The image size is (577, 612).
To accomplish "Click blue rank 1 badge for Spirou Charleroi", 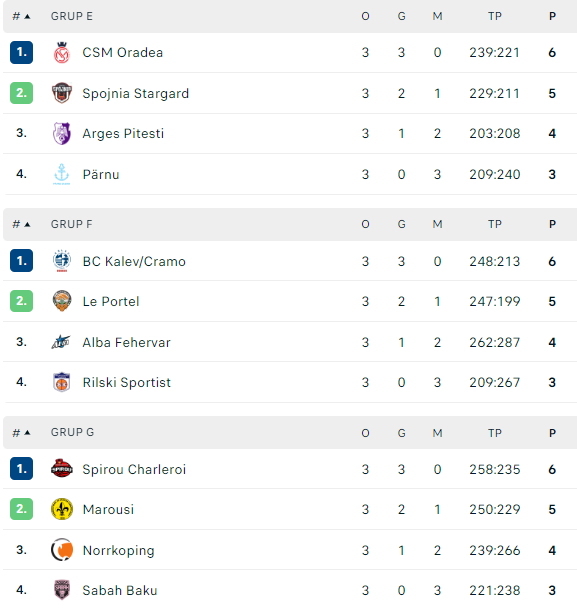I will [x=21, y=468].
